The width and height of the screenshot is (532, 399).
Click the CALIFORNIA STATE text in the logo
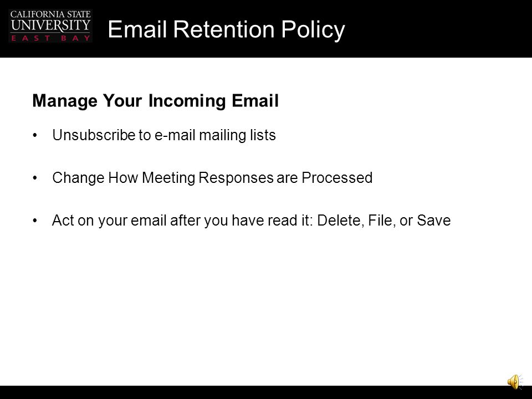click(x=50, y=14)
